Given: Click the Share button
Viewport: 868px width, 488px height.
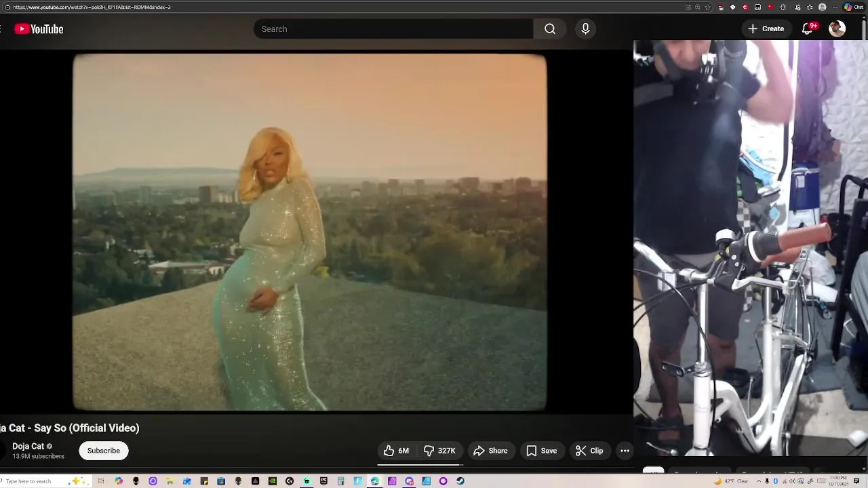Looking at the screenshot, I should [x=490, y=451].
